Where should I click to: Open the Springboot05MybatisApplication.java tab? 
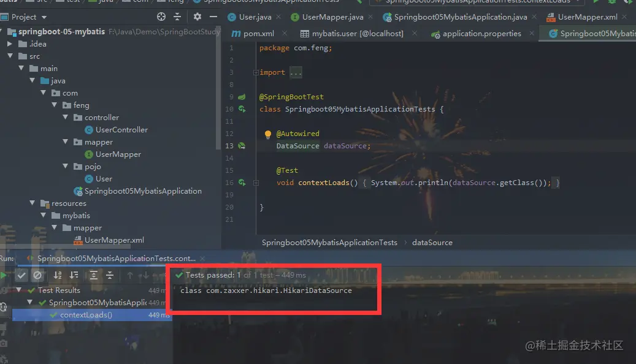click(461, 17)
